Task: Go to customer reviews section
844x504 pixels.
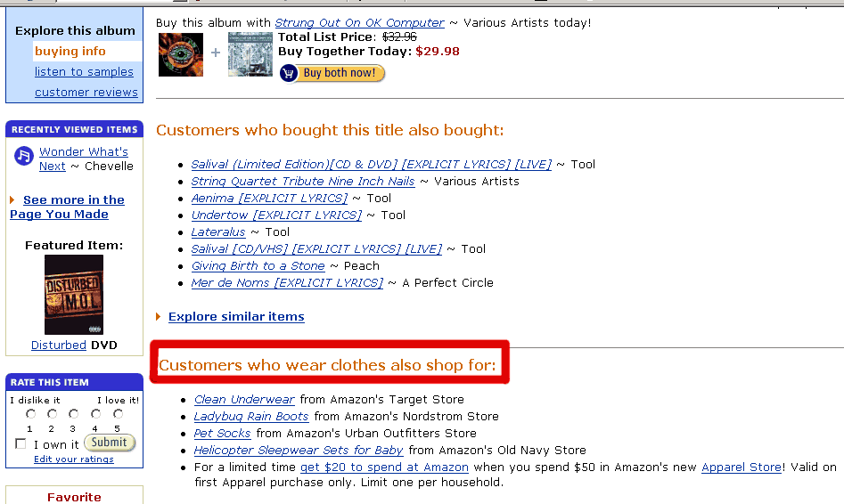Action: 86,92
